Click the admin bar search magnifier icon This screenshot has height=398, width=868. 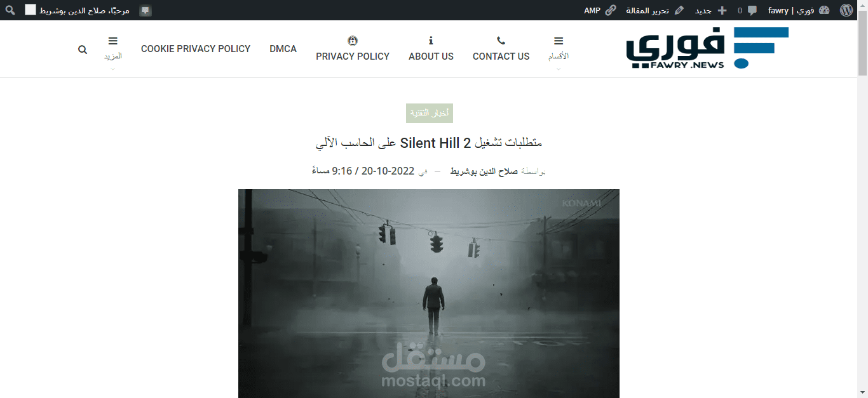coord(10,10)
